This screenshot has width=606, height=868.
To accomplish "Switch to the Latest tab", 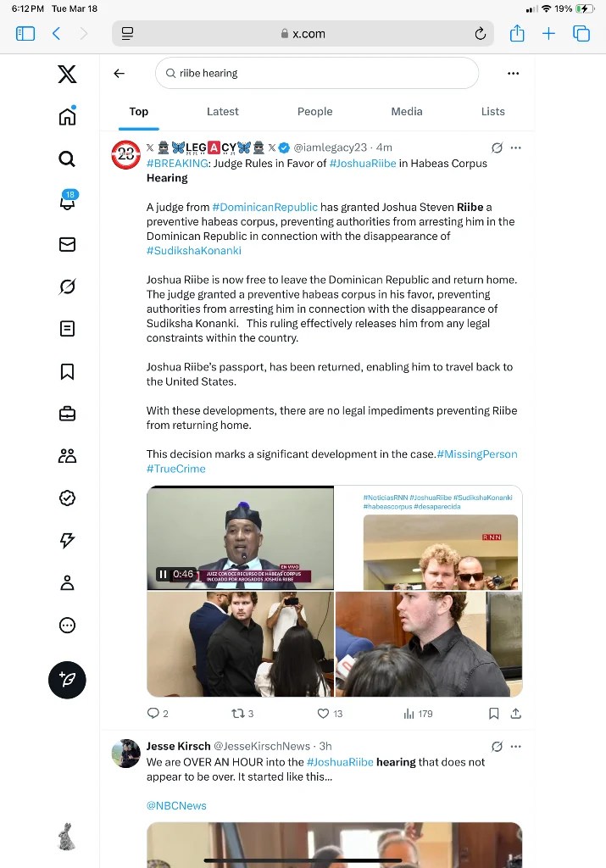I will [x=222, y=111].
